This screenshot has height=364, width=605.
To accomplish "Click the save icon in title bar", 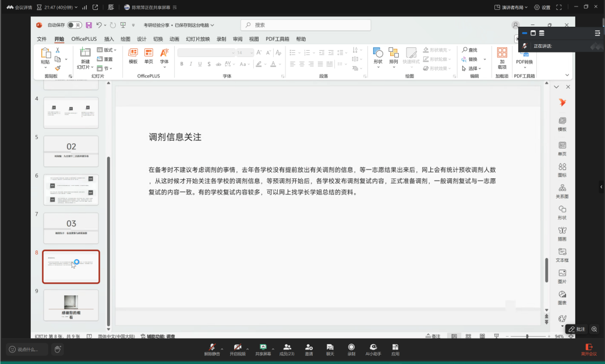I will click(89, 25).
